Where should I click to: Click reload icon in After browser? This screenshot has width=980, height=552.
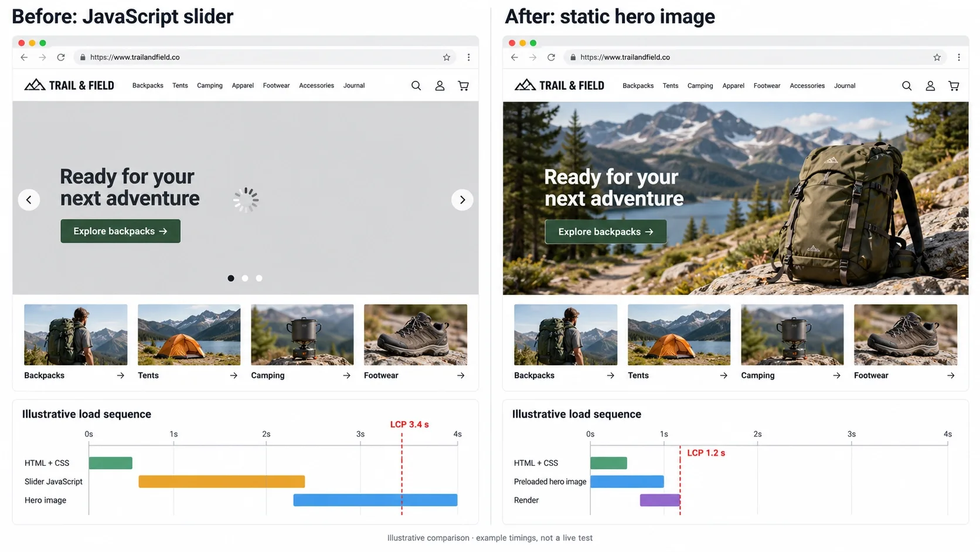pyautogui.click(x=551, y=57)
